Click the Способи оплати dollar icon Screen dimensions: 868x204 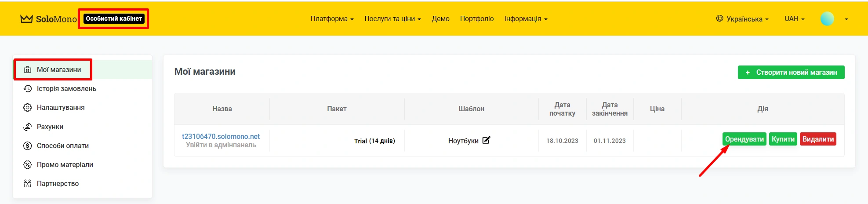tap(27, 146)
